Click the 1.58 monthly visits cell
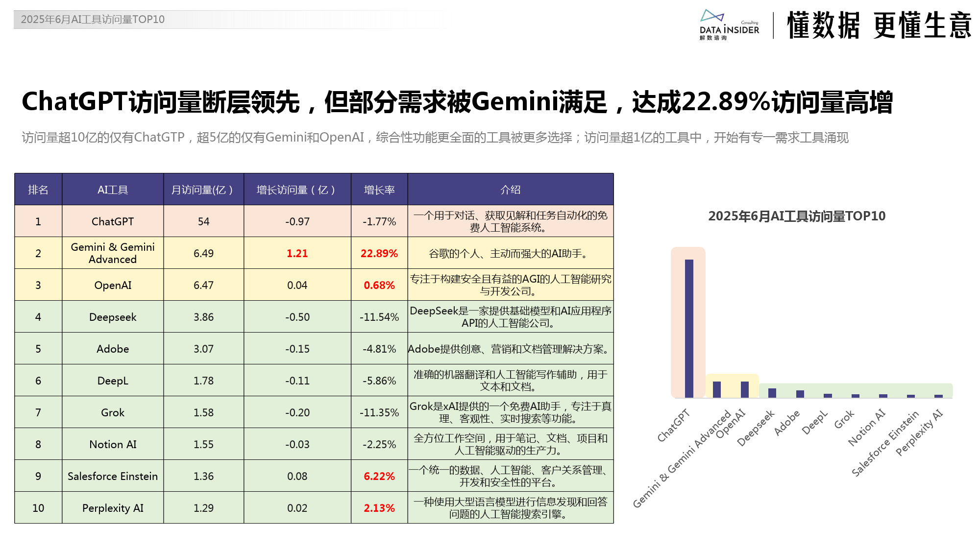 click(203, 412)
